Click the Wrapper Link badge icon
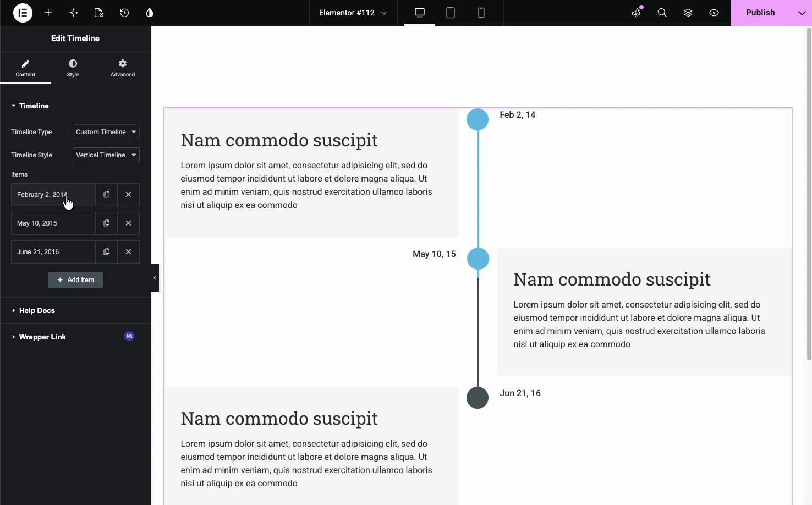 tap(129, 336)
